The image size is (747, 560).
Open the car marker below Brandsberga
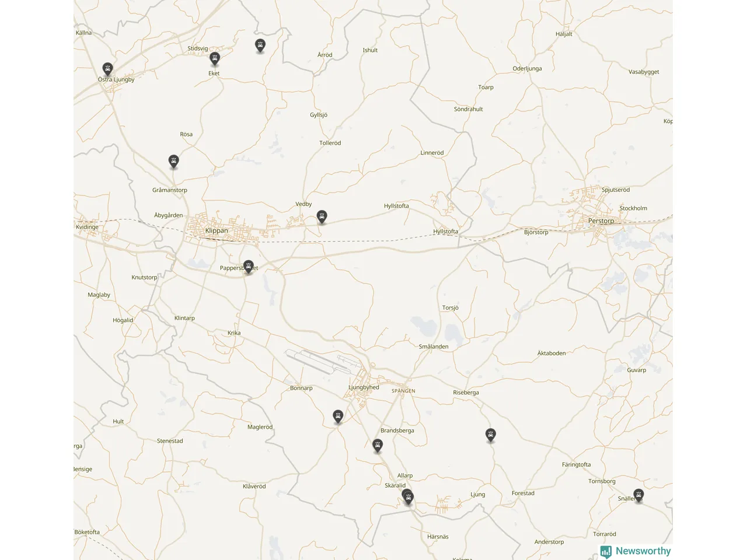click(378, 447)
